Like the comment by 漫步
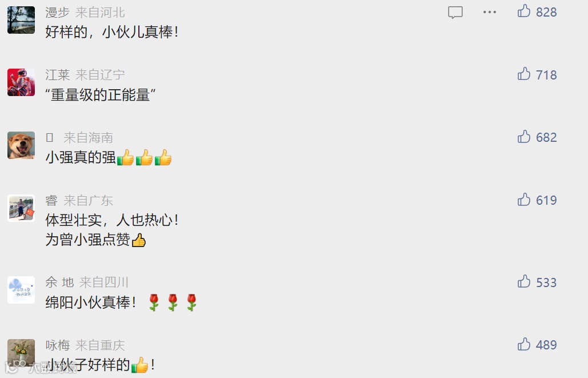The image size is (588, 378). click(524, 11)
